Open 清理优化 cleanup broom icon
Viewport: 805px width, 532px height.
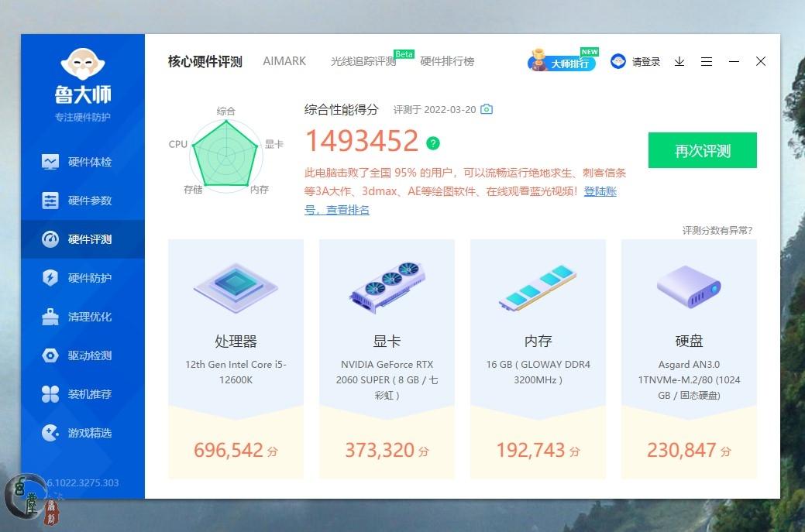click(50, 317)
